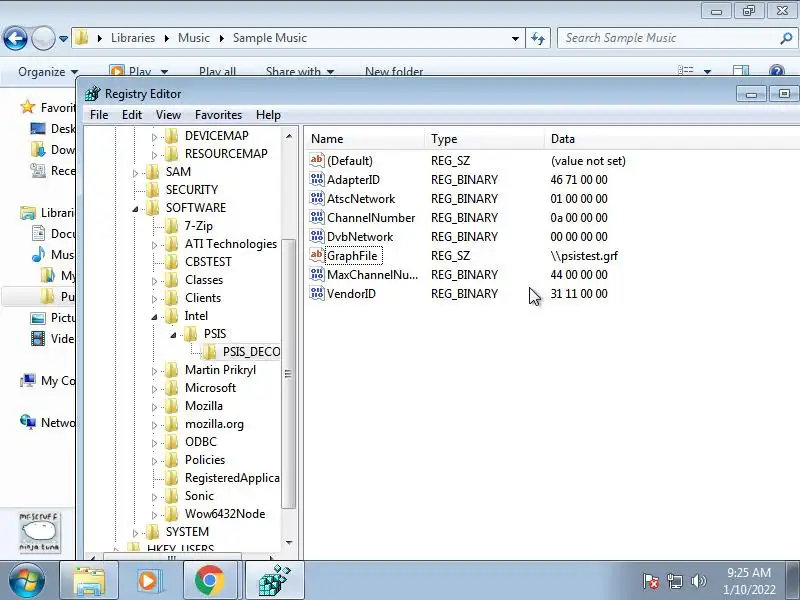Click the volume speaker tray icon
Viewport: 800px width, 600px height.
[x=698, y=581]
